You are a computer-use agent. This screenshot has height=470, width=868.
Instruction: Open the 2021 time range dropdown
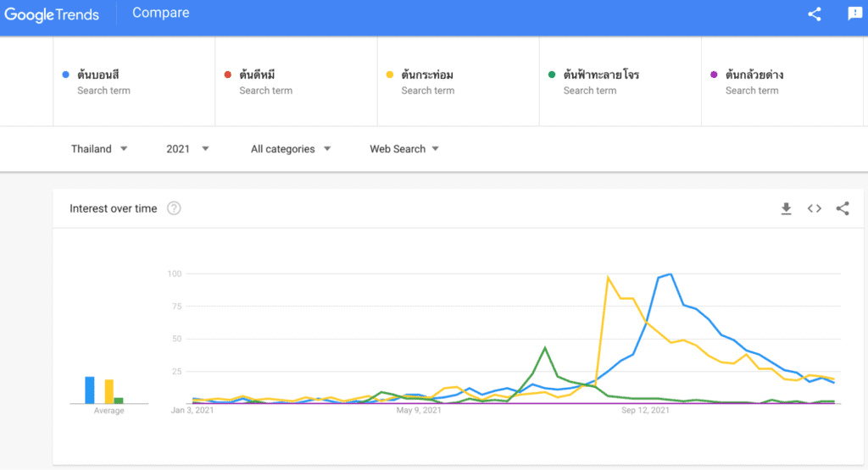[187, 149]
